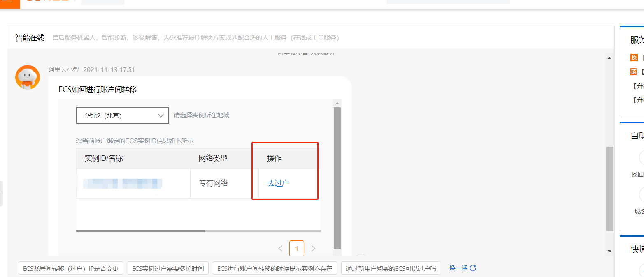
Task: Click the chat window vertical scrollbar thumb
Action: pyautogui.click(x=609, y=188)
